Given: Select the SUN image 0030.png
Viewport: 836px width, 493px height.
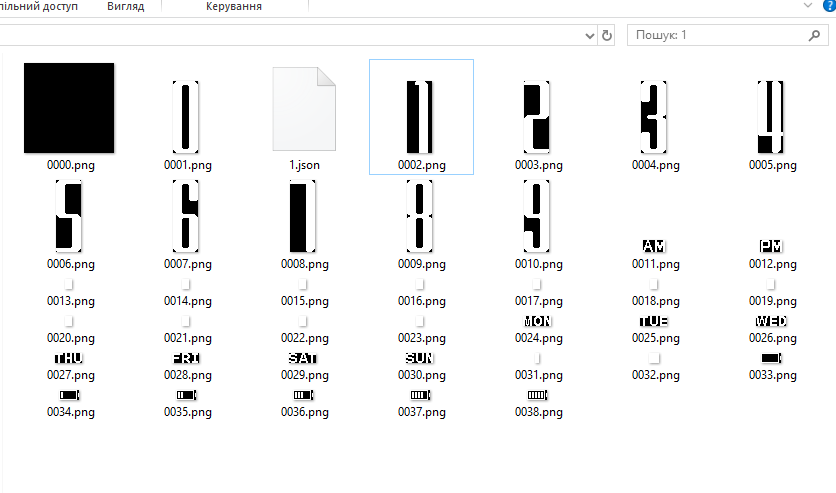Looking at the screenshot, I should pos(420,358).
